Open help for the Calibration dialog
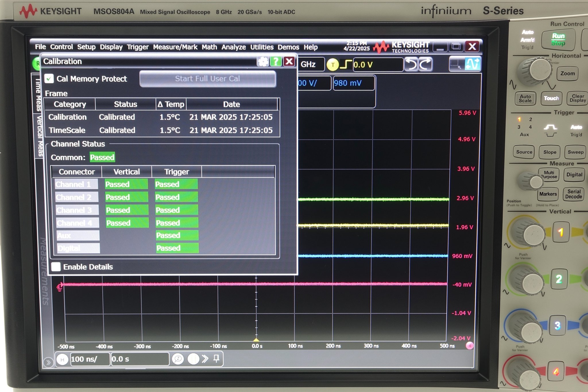 276,61
